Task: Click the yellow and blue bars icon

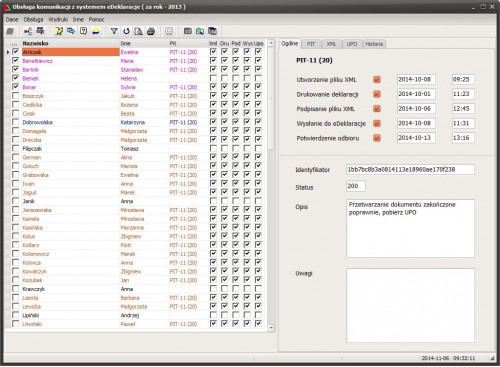Action: (96, 31)
